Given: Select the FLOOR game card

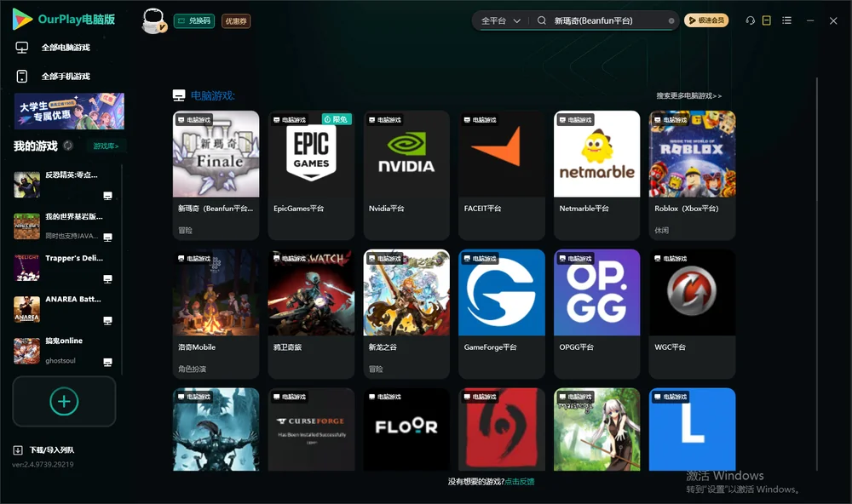Looking at the screenshot, I should 406,429.
